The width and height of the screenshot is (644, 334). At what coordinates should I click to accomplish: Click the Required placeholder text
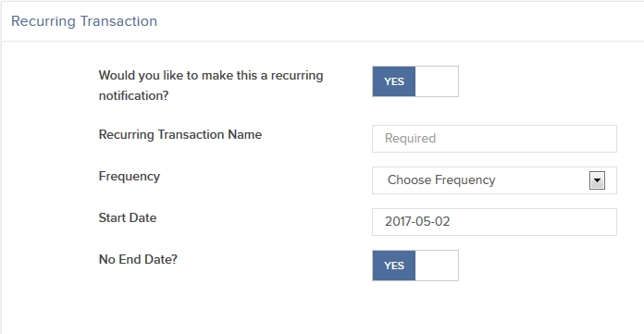pyautogui.click(x=410, y=139)
